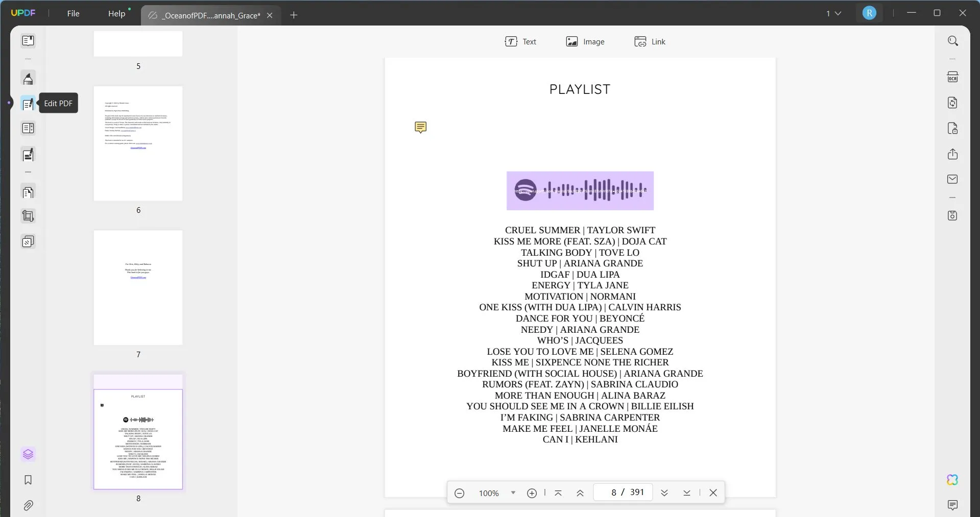Image resolution: width=980 pixels, height=517 pixels.
Task: Open the Reader mode icon in left sidebar
Action: pyautogui.click(x=28, y=41)
